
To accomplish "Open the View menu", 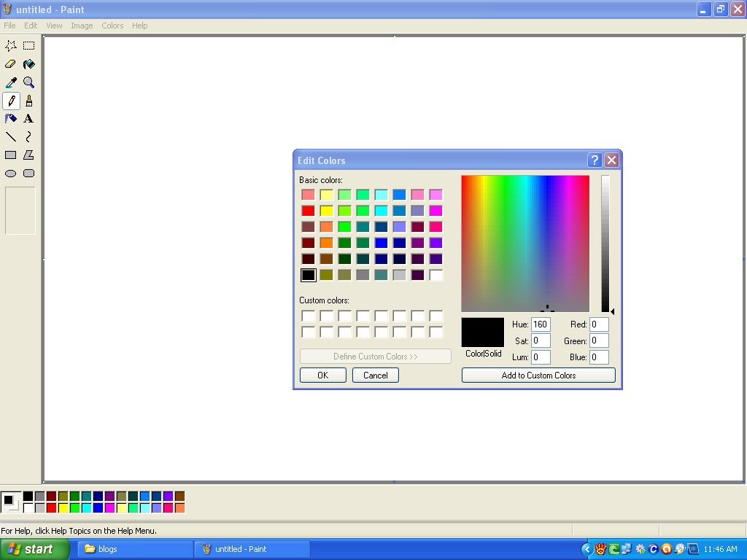I will click(54, 26).
